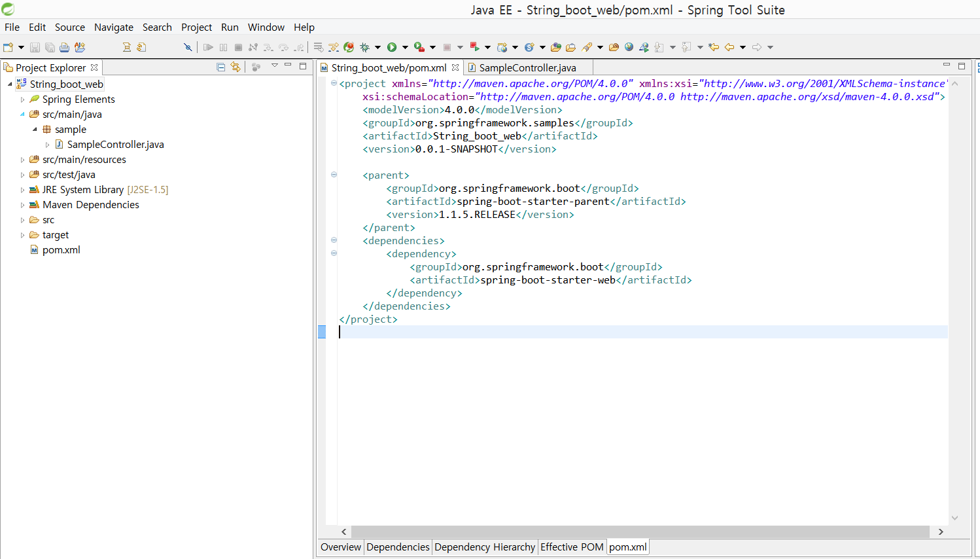The height and width of the screenshot is (559, 980).
Task: Click the Terminate debug icon
Action: pos(238,47)
